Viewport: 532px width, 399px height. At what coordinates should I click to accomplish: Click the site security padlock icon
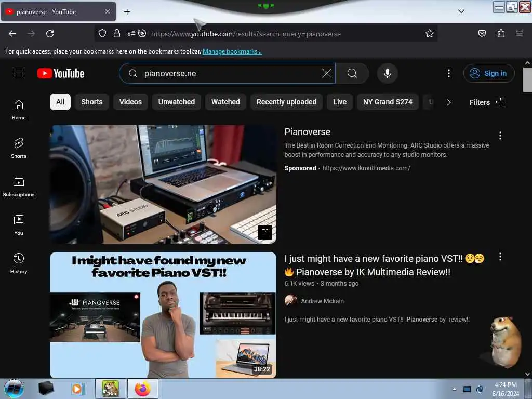(x=117, y=33)
